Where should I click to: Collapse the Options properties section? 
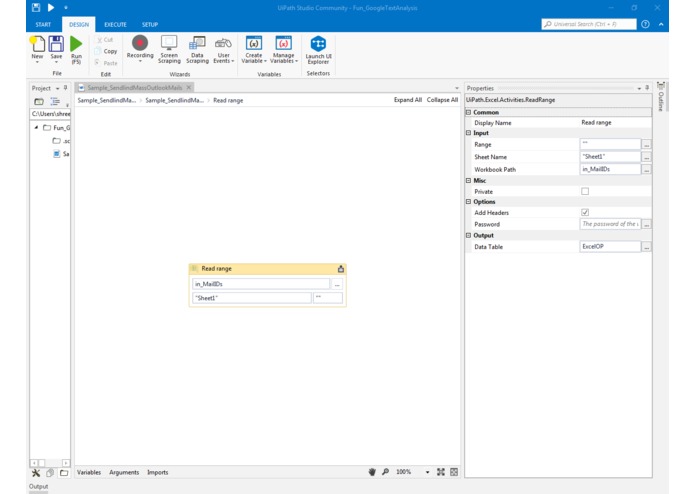pyautogui.click(x=469, y=202)
